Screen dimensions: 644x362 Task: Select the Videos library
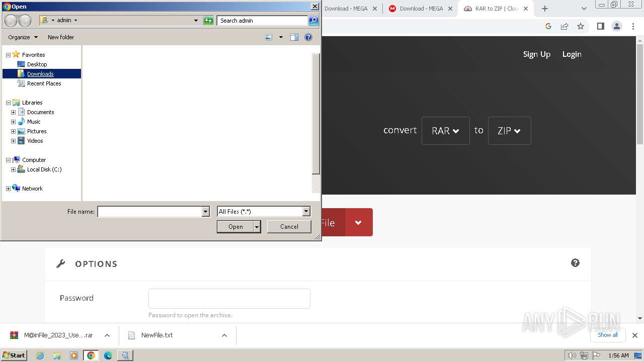point(35,141)
